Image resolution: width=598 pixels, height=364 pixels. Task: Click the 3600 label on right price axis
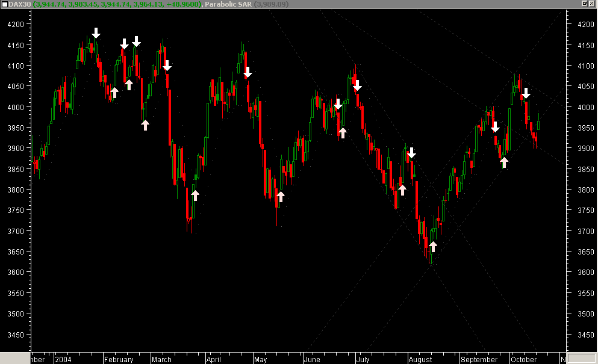pos(586,273)
